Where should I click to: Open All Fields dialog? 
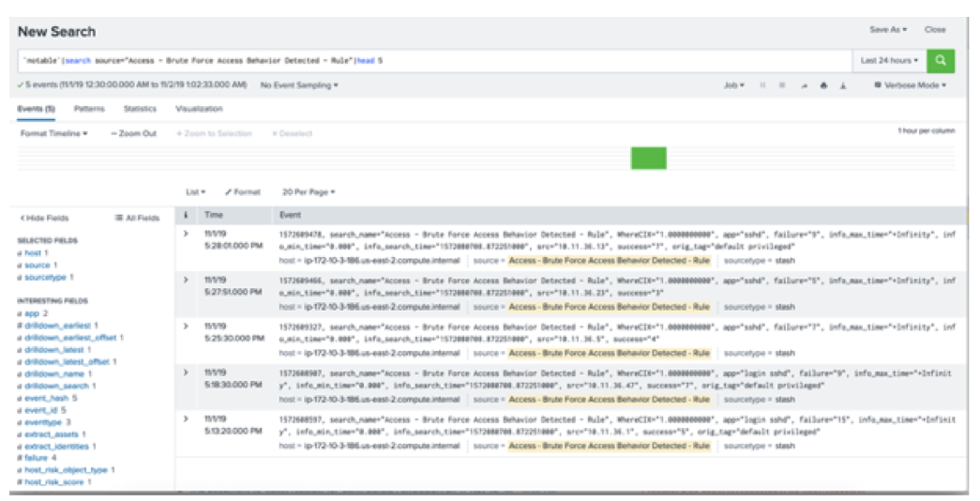point(137,218)
